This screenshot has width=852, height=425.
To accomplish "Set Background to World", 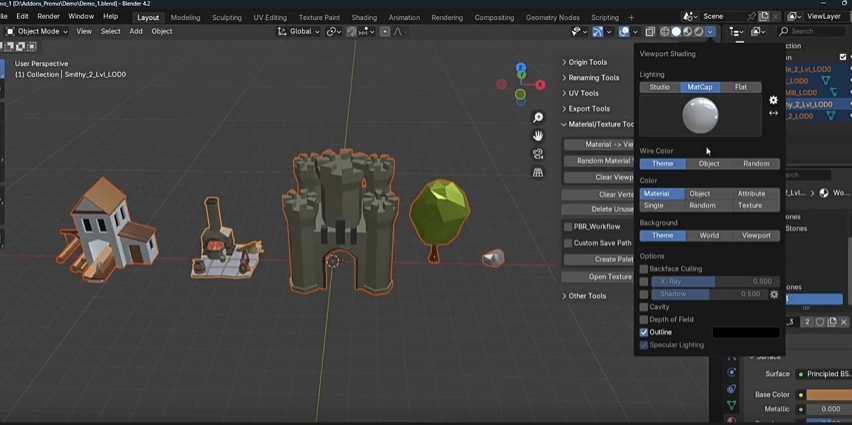I will (709, 236).
